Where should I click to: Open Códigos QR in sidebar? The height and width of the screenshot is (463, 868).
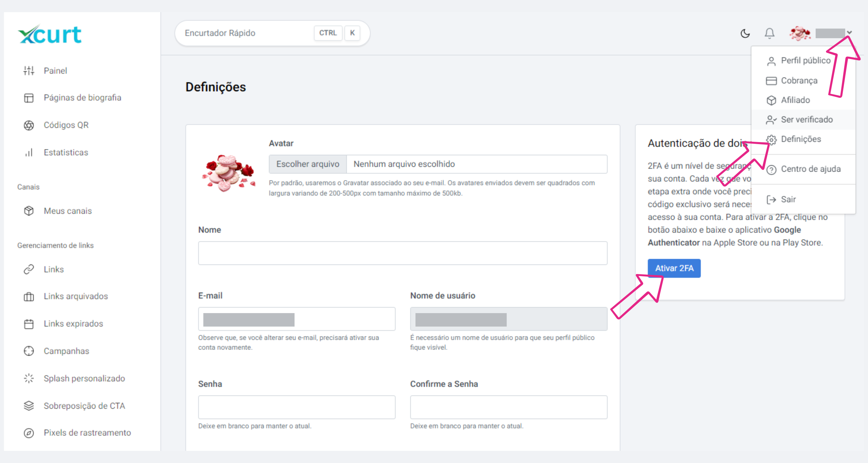(66, 125)
